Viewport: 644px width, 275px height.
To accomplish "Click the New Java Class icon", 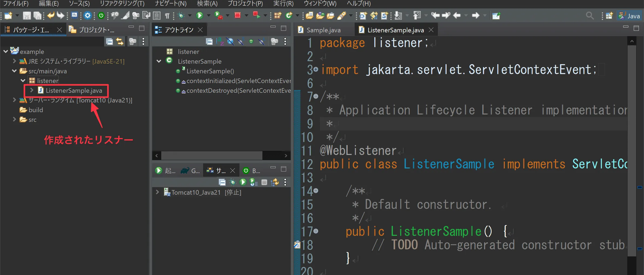I will point(289,16).
